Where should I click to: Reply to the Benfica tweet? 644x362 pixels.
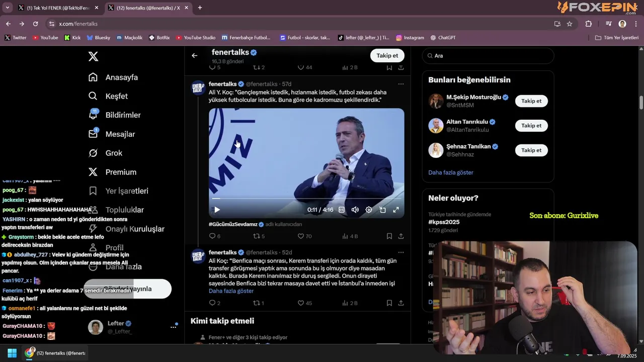[215, 303]
